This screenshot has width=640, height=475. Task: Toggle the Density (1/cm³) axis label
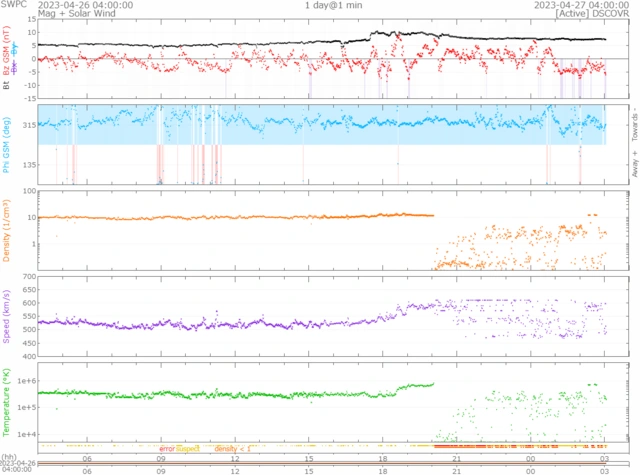8,231
